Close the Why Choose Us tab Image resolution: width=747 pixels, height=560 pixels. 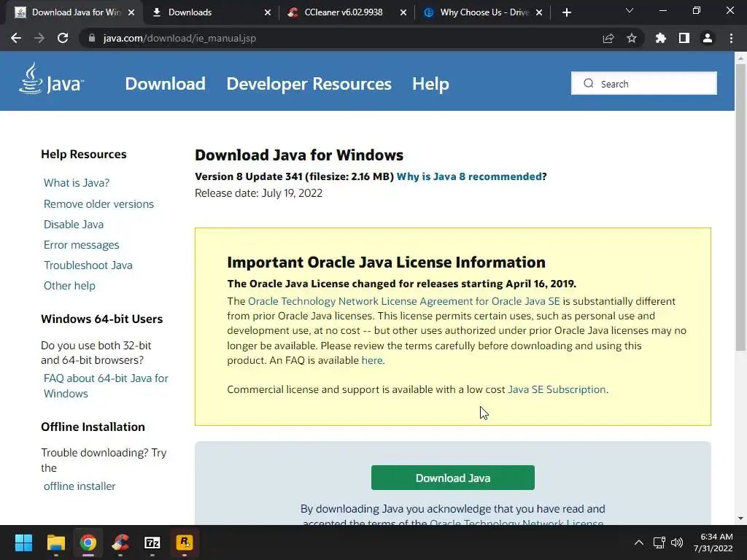click(539, 12)
